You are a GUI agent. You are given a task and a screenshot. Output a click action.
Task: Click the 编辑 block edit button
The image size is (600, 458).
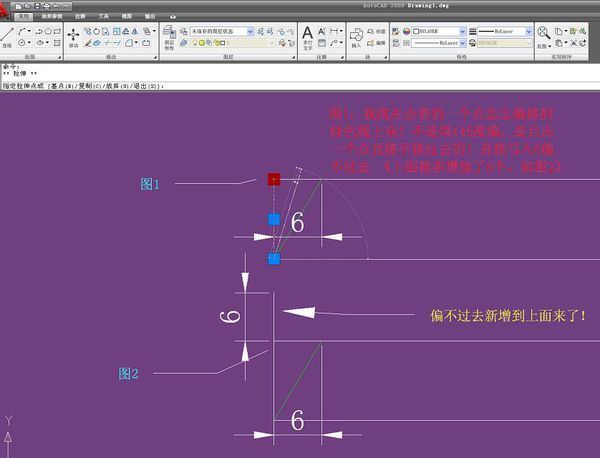point(376,43)
